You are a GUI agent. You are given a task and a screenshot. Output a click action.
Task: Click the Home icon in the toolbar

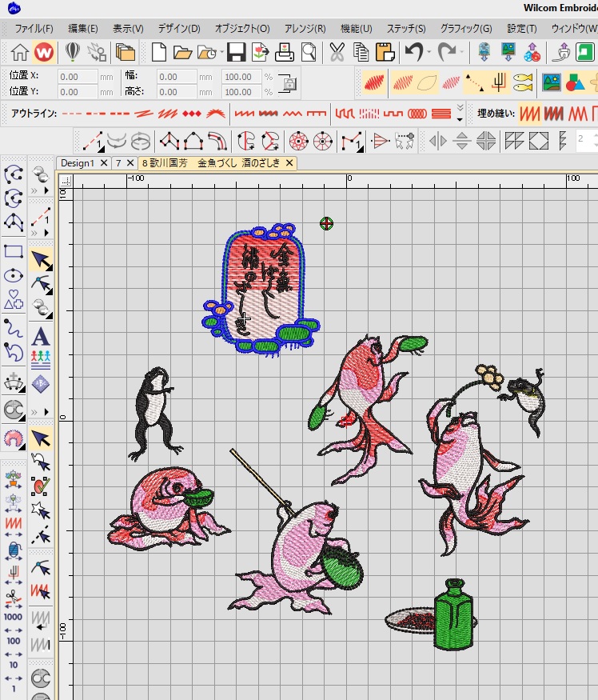pyautogui.click(x=20, y=52)
